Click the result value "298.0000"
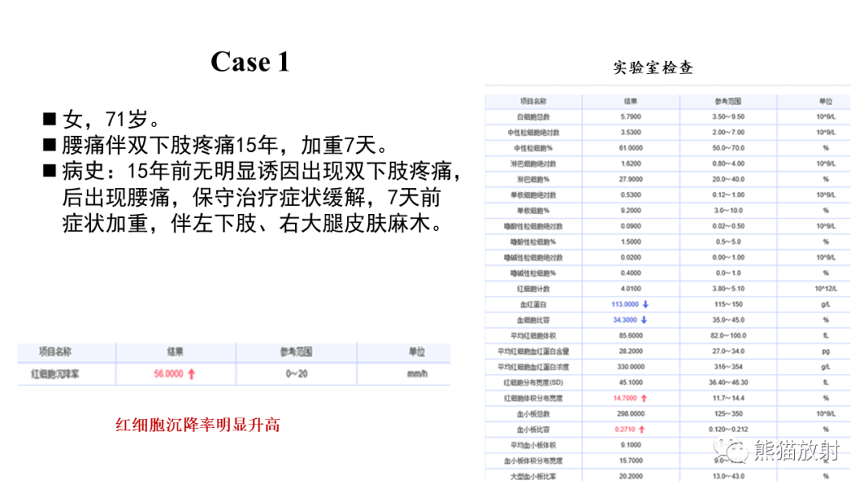The width and height of the screenshot is (868, 489). click(x=631, y=413)
